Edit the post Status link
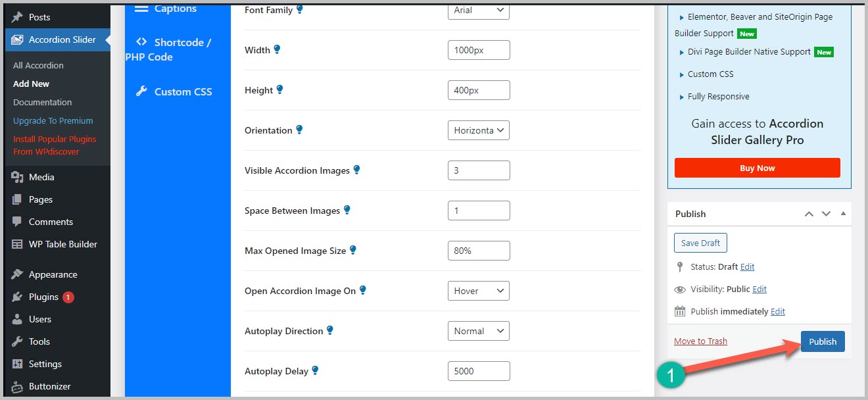The image size is (868, 400). coord(748,266)
